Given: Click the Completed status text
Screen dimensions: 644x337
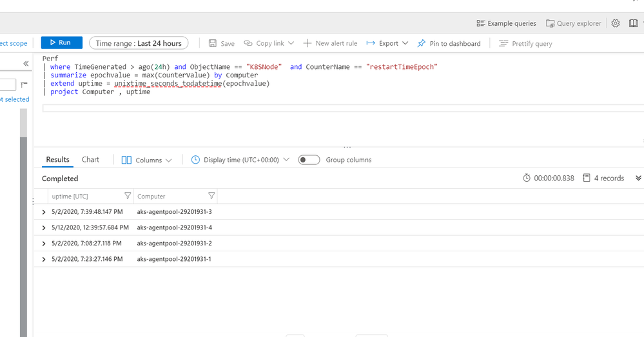Looking at the screenshot, I should click(60, 178).
